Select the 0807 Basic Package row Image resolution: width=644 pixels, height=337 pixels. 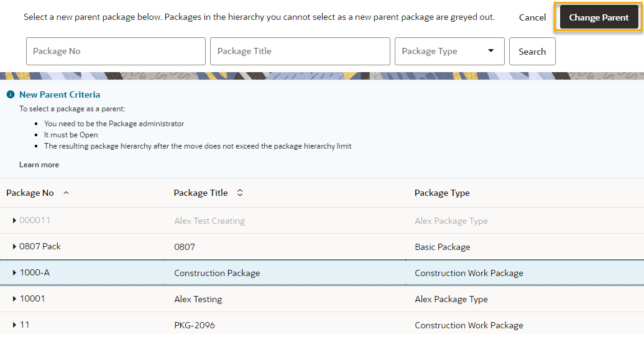(322, 247)
